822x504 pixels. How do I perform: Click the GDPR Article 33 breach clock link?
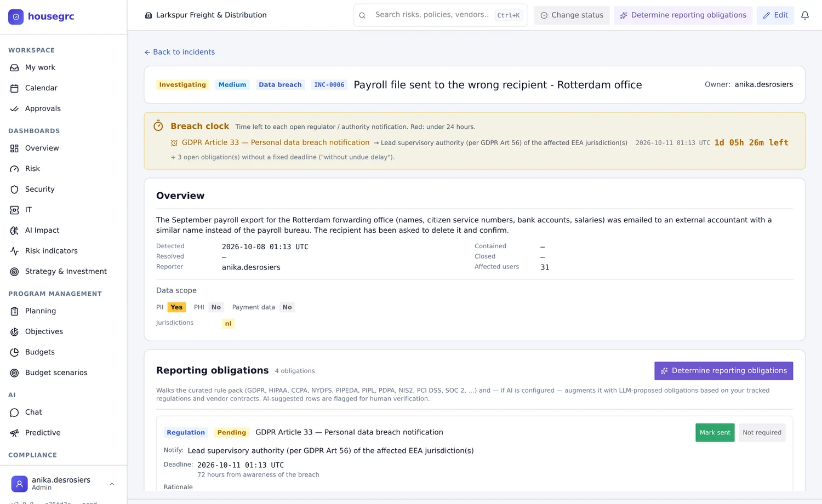pos(276,142)
